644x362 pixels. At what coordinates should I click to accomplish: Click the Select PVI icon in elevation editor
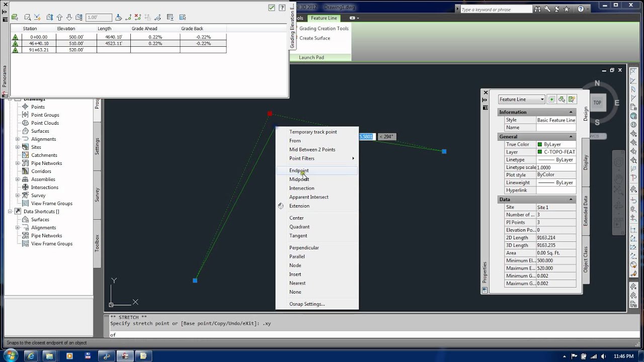click(x=15, y=17)
